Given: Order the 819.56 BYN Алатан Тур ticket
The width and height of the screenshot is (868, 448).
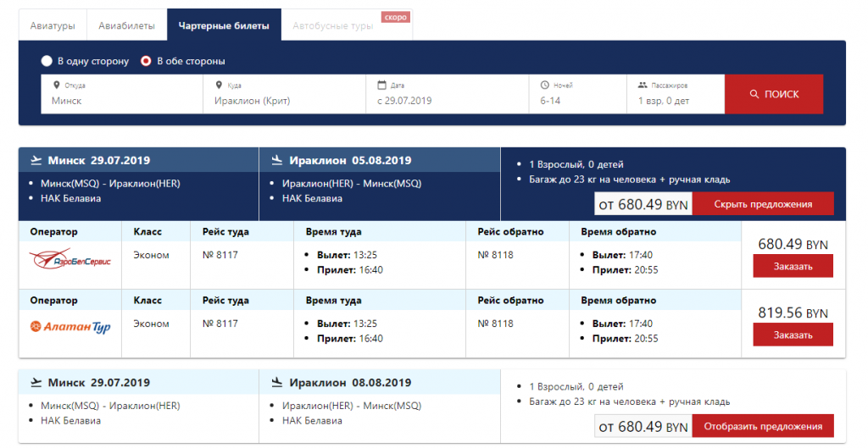Looking at the screenshot, I should [x=793, y=335].
